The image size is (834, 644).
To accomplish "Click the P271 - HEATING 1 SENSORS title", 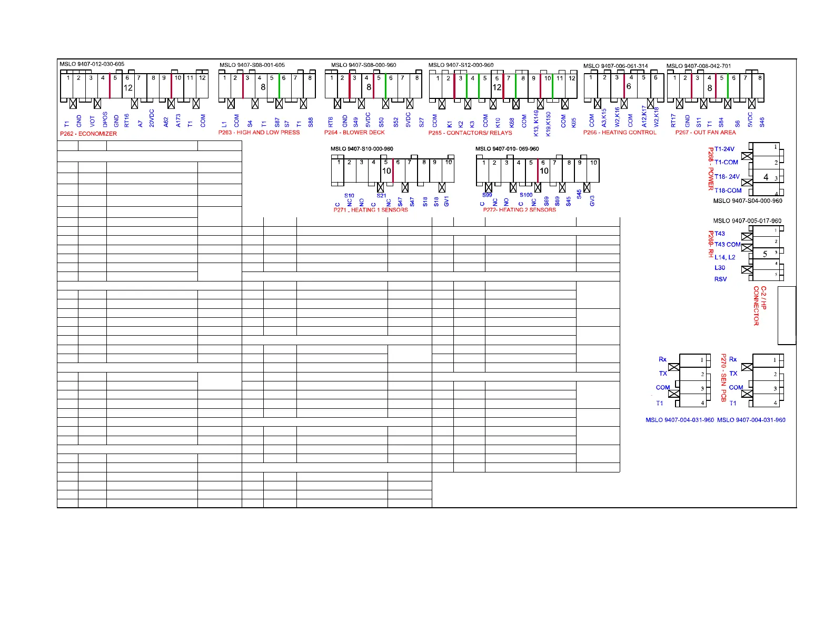I will pos(371,210).
